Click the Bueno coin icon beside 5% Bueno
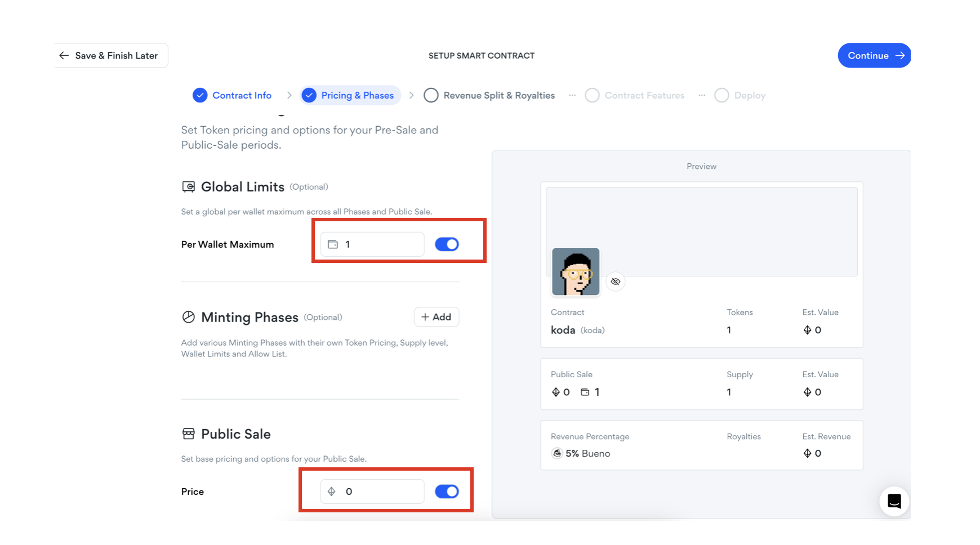 (556, 453)
